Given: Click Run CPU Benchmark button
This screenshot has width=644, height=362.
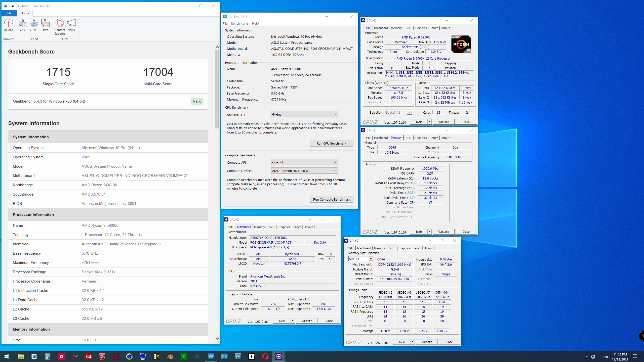Looking at the screenshot, I should (331, 143).
